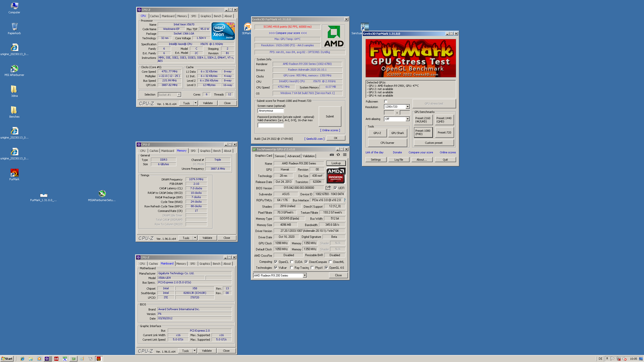Enable the Fullscreen checkbox in FurMark
The width and height of the screenshot is (644, 362).
[386, 102]
